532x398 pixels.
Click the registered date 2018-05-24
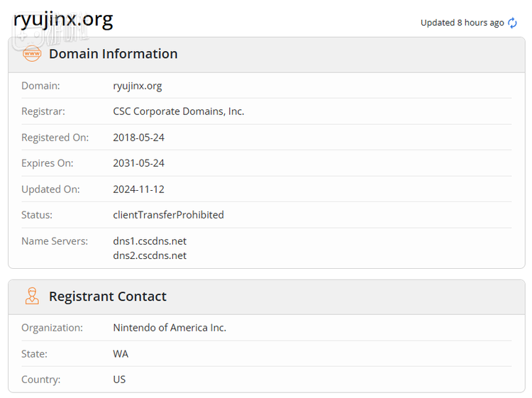coord(138,138)
